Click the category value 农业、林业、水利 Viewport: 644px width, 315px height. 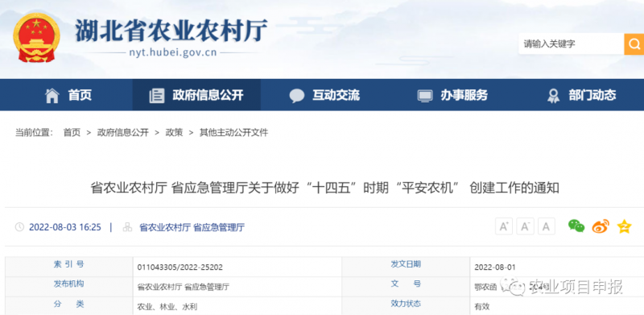[167, 307]
